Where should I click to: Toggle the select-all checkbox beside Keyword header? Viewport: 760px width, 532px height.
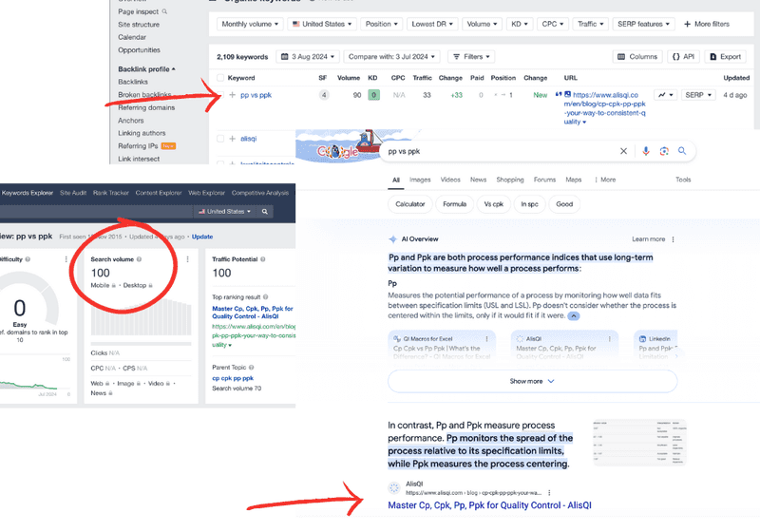[220, 78]
